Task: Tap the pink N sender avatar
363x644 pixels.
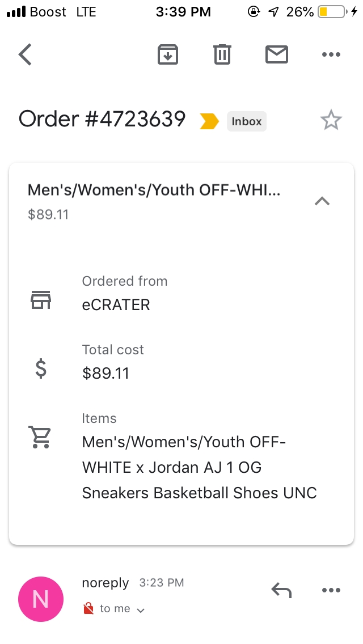Action: point(41,599)
